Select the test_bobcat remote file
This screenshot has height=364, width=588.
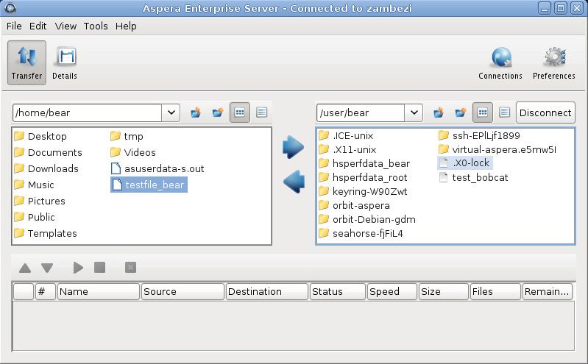tap(473, 177)
